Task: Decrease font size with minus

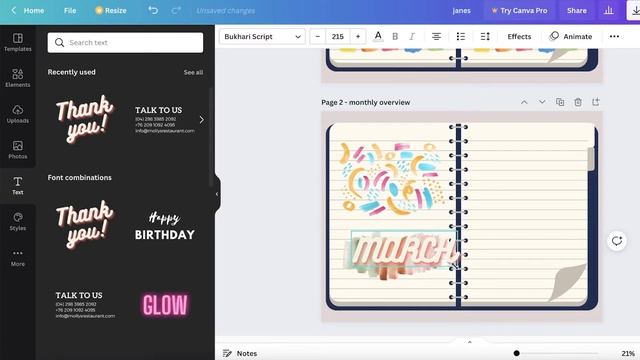Action: pyautogui.click(x=318, y=36)
